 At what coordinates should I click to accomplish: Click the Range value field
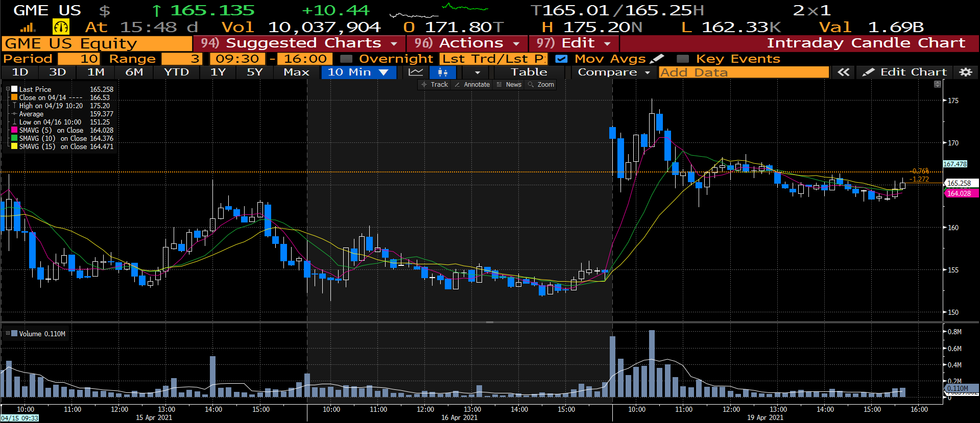181,59
